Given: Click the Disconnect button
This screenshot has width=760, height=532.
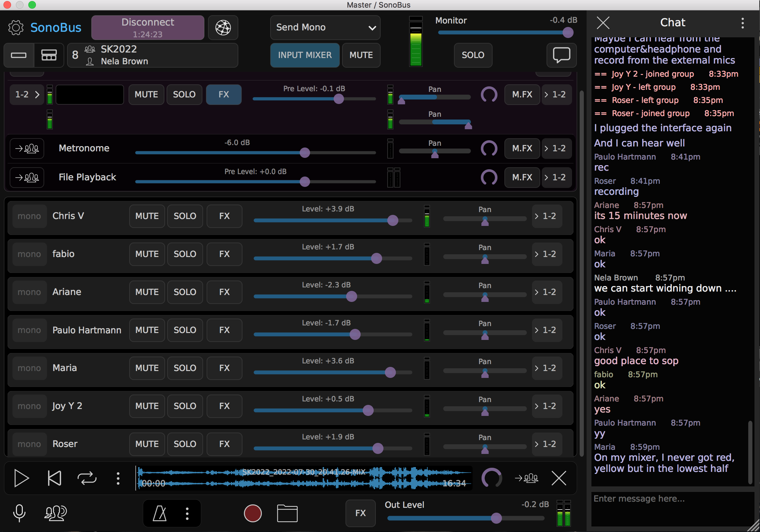Looking at the screenshot, I should pos(148,28).
